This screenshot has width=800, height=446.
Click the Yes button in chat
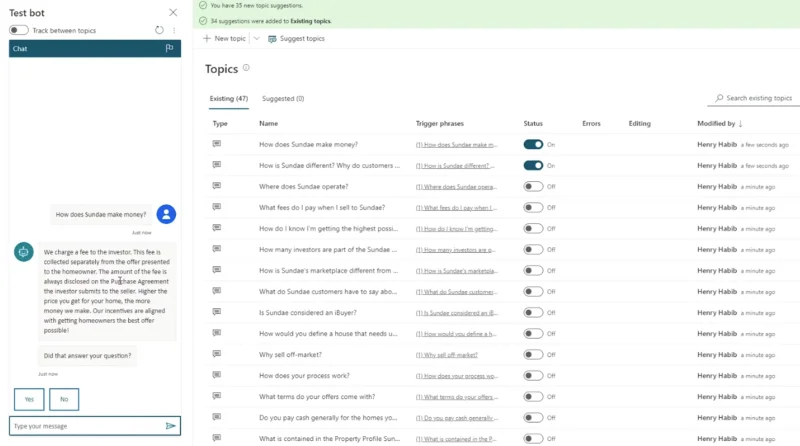coord(29,399)
